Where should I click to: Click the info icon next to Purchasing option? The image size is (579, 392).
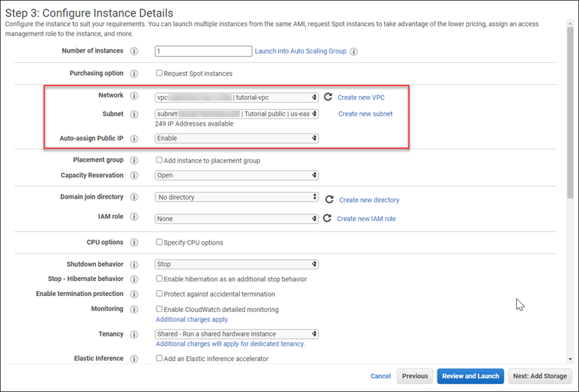coord(134,74)
